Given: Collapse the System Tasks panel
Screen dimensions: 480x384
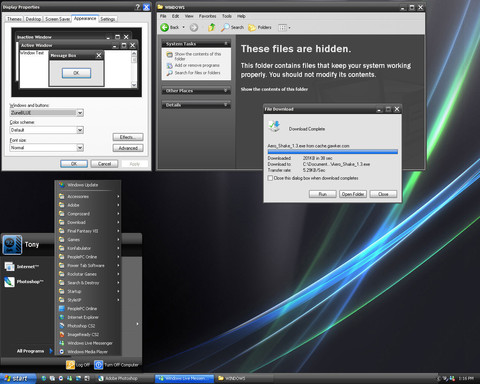Looking at the screenshot, I should click(226, 44).
